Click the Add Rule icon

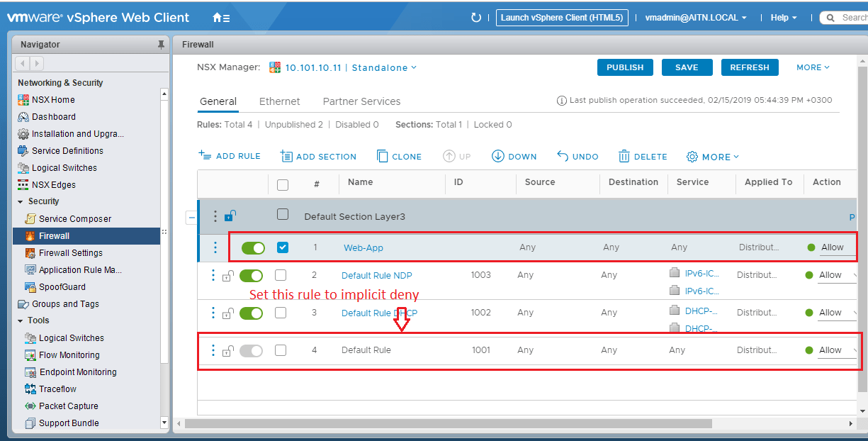205,156
